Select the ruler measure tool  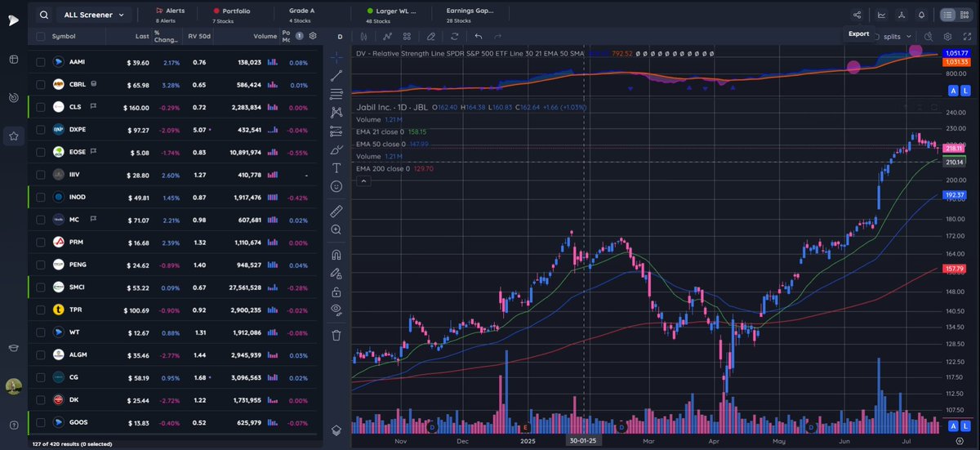click(x=336, y=211)
